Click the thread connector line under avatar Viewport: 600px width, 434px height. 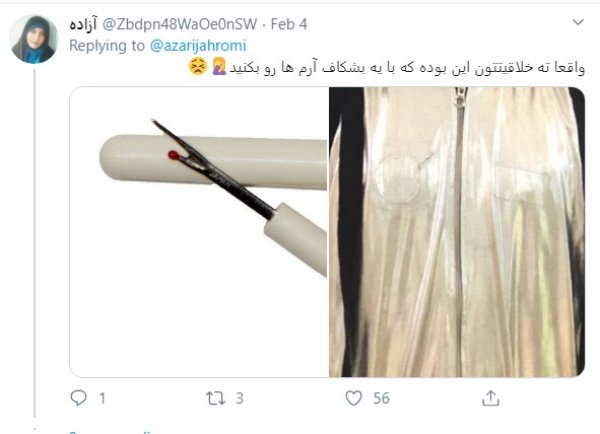point(34,243)
